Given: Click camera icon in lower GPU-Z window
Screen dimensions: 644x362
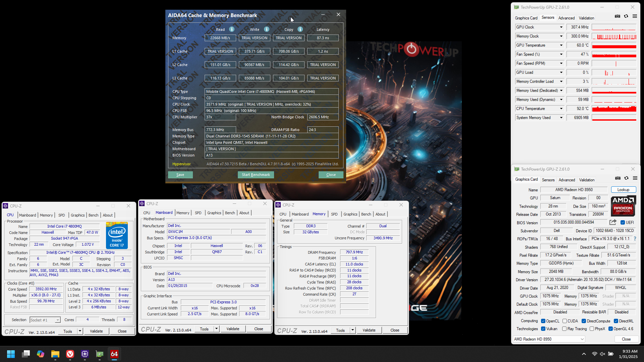Looking at the screenshot, I should 618,178.
